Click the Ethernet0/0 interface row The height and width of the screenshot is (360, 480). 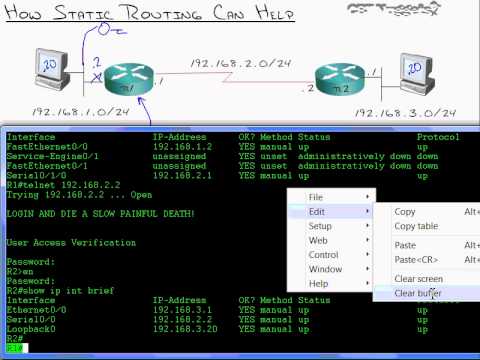(x=217, y=310)
